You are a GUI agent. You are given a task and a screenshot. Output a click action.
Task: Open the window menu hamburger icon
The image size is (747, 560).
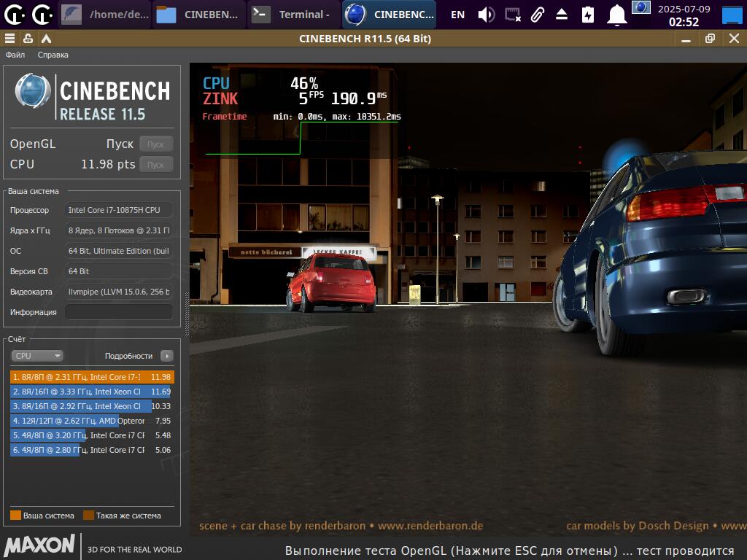tap(9, 39)
